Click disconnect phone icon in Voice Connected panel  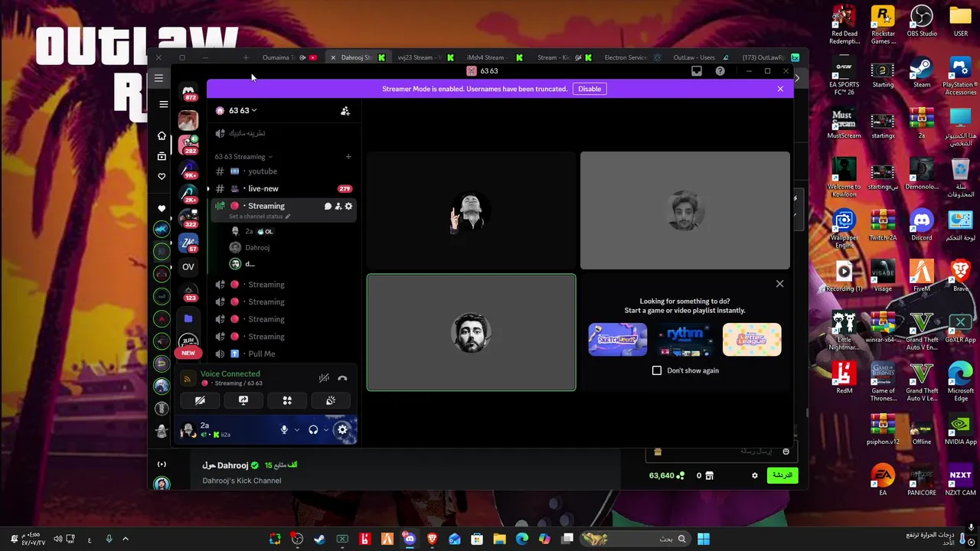point(342,378)
